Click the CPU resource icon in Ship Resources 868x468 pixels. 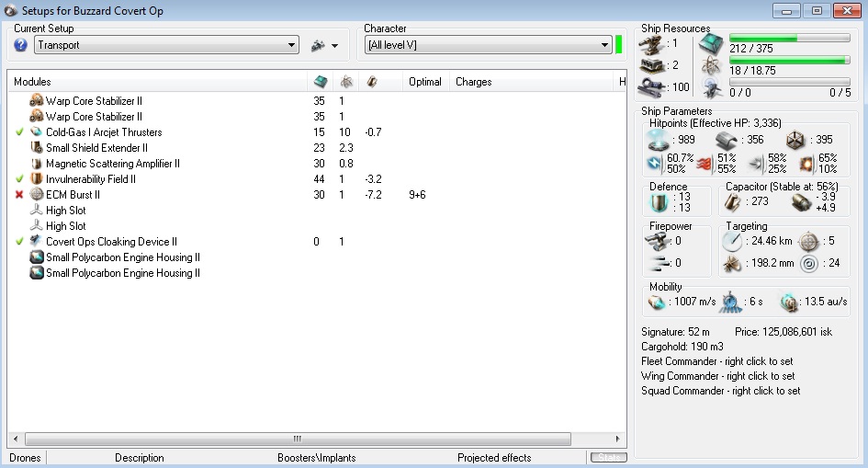click(x=711, y=44)
